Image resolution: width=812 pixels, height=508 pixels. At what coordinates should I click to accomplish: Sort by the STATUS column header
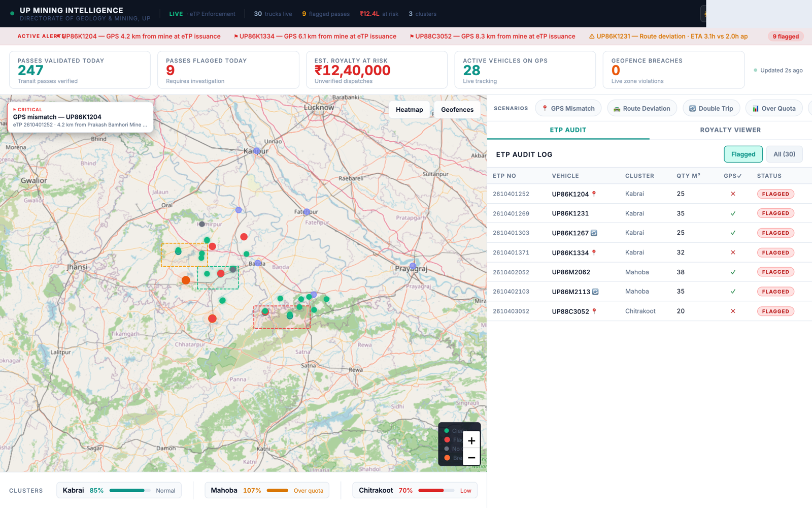click(769, 176)
